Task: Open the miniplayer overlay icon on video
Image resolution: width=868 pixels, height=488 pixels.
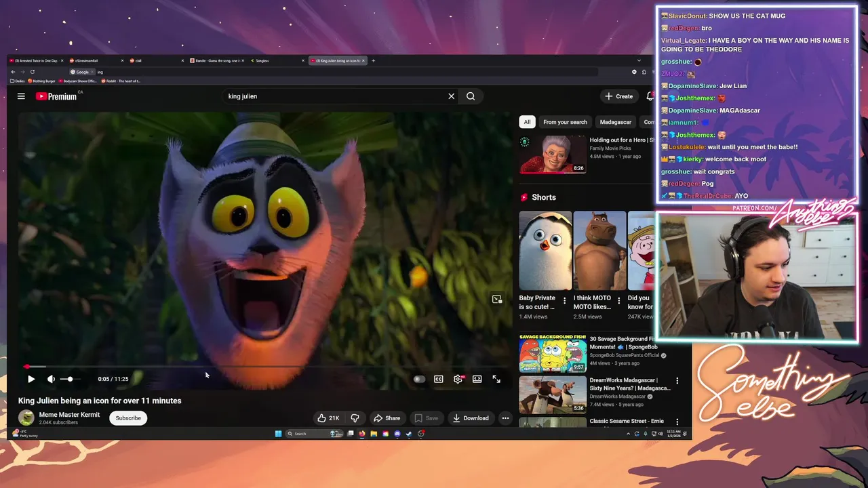Action: (x=497, y=299)
